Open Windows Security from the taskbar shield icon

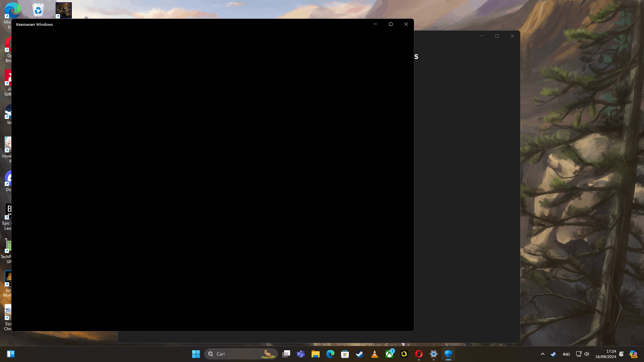(x=448, y=354)
